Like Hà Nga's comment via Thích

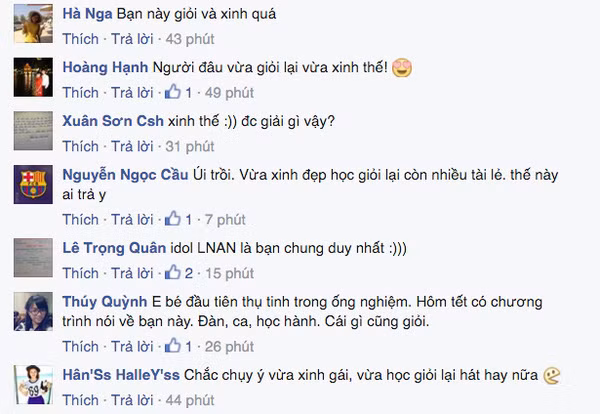click(80, 39)
